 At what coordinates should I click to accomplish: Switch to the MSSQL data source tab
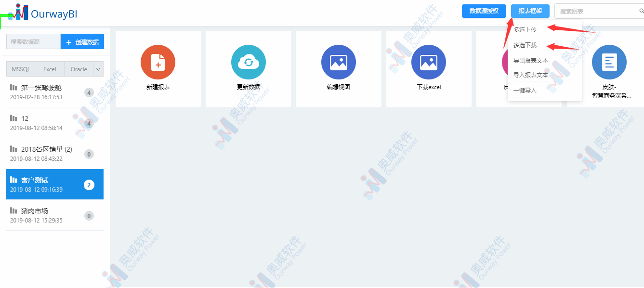[x=20, y=69]
